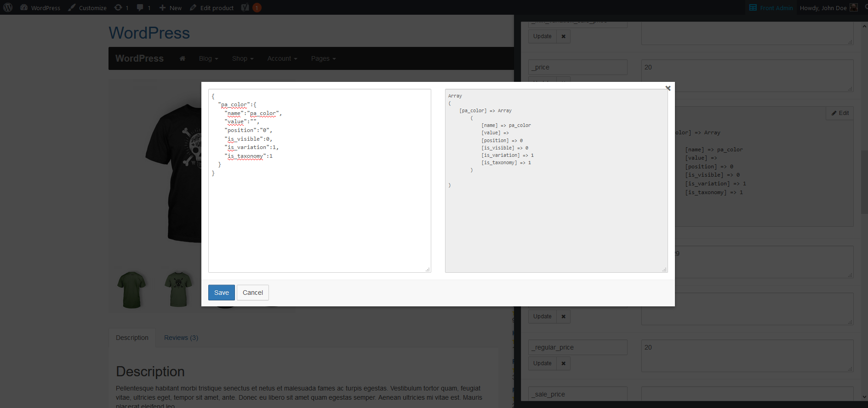This screenshot has width=868, height=408.
Task: Open the Customize paintbrush link
Action: tap(87, 8)
